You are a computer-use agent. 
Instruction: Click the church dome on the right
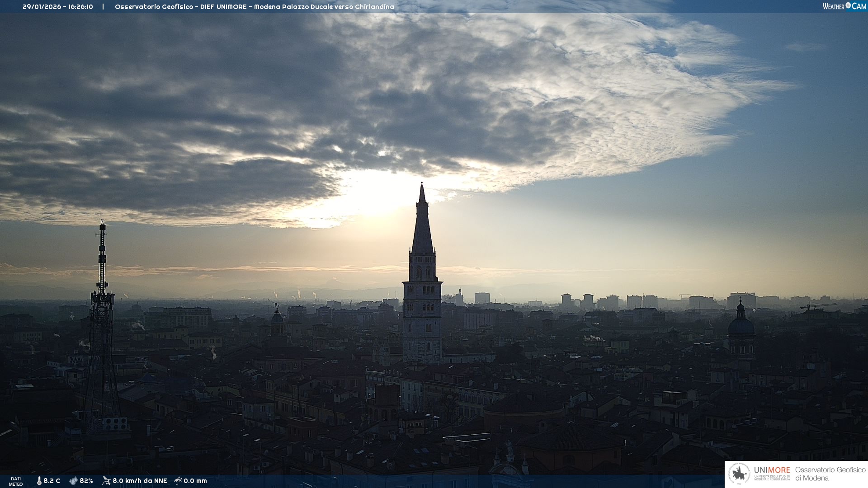tap(741, 325)
